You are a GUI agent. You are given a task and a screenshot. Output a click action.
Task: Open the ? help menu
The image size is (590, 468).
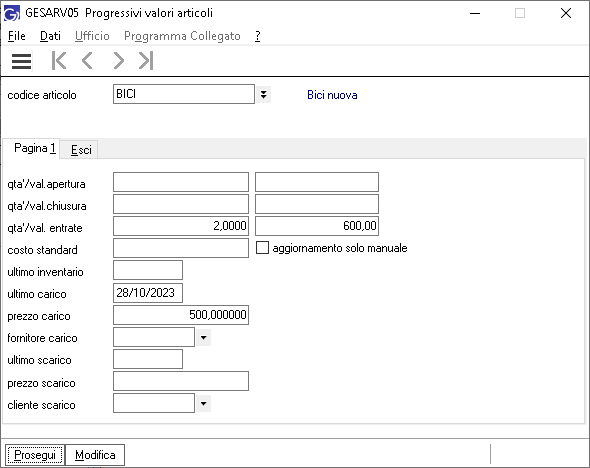(257, 36)
